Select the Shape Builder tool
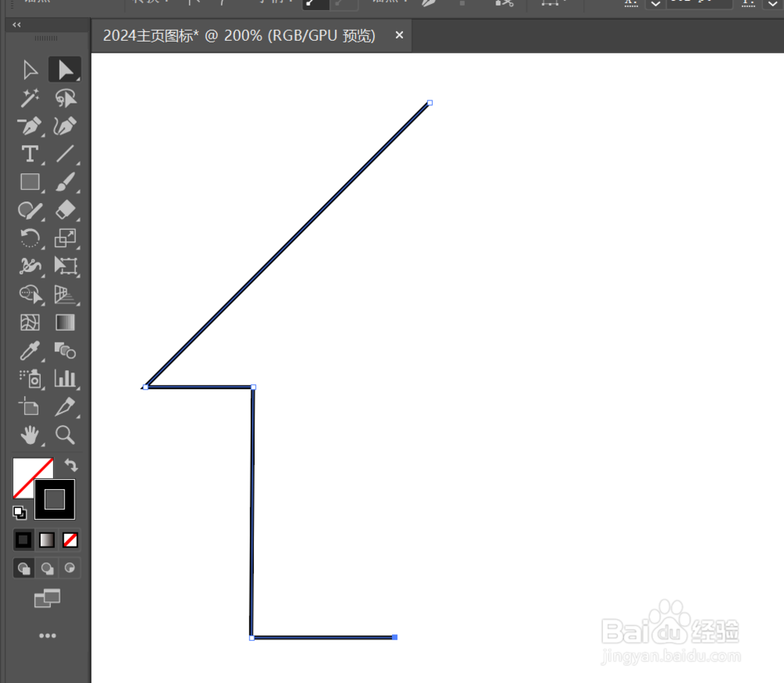The image size is (784, 683). point(30,295)
